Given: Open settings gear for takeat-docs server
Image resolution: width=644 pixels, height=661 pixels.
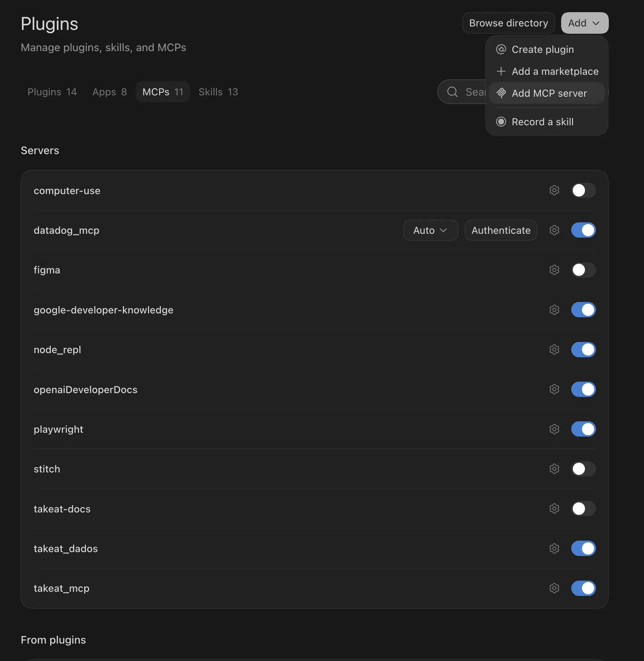Looking at the screenshot, I should pos(554,509).
